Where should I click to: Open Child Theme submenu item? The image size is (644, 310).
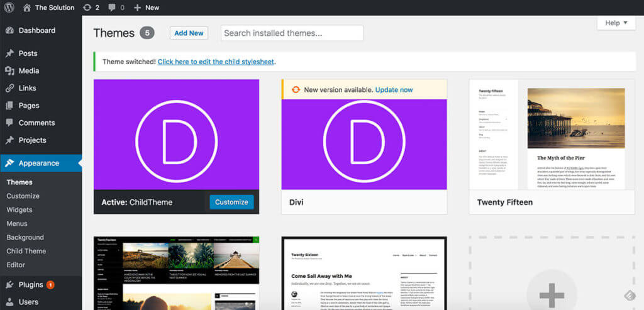click(x=26, y=251)
